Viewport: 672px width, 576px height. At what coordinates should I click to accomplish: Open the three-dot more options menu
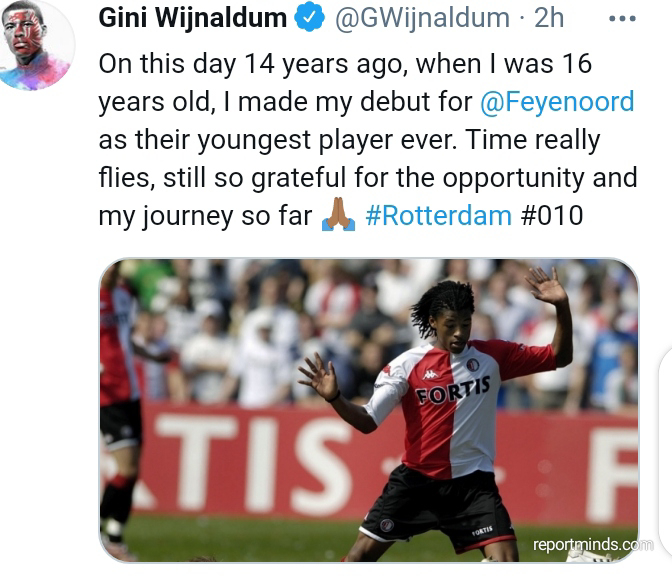click(x=622, y=18)
